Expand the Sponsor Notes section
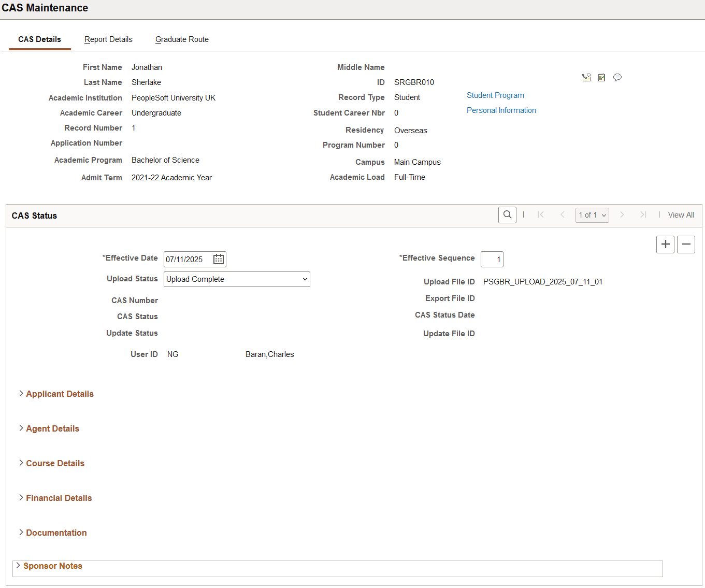705x588 pixels. coord(49,566)
